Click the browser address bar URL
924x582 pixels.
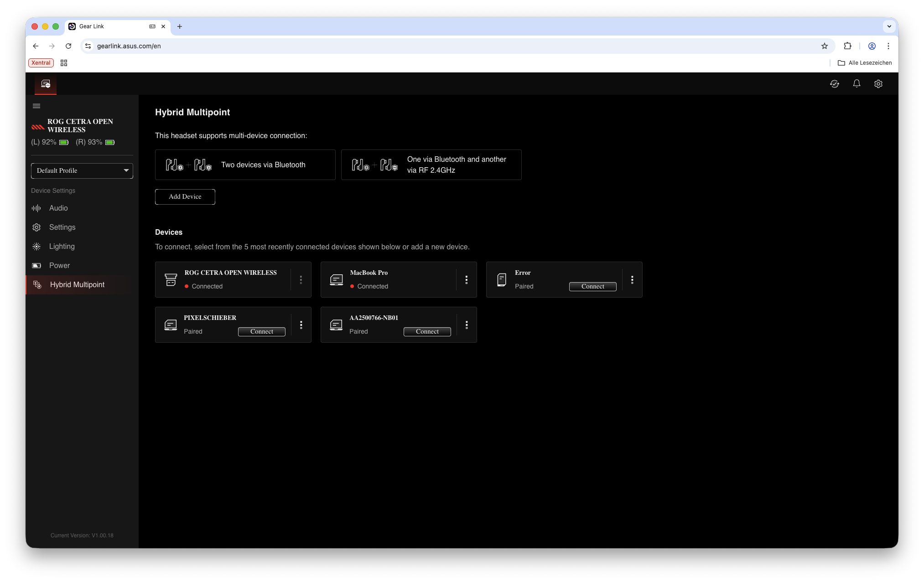[129, 46]
